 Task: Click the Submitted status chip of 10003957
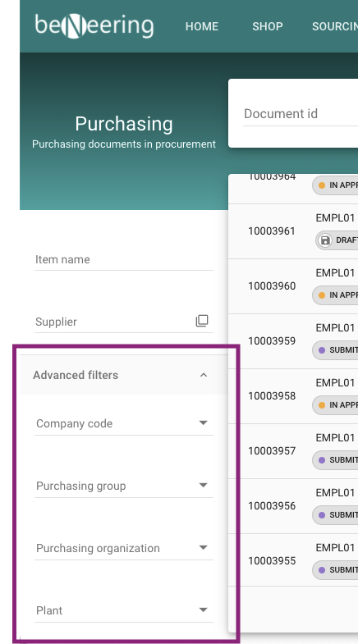335,460
